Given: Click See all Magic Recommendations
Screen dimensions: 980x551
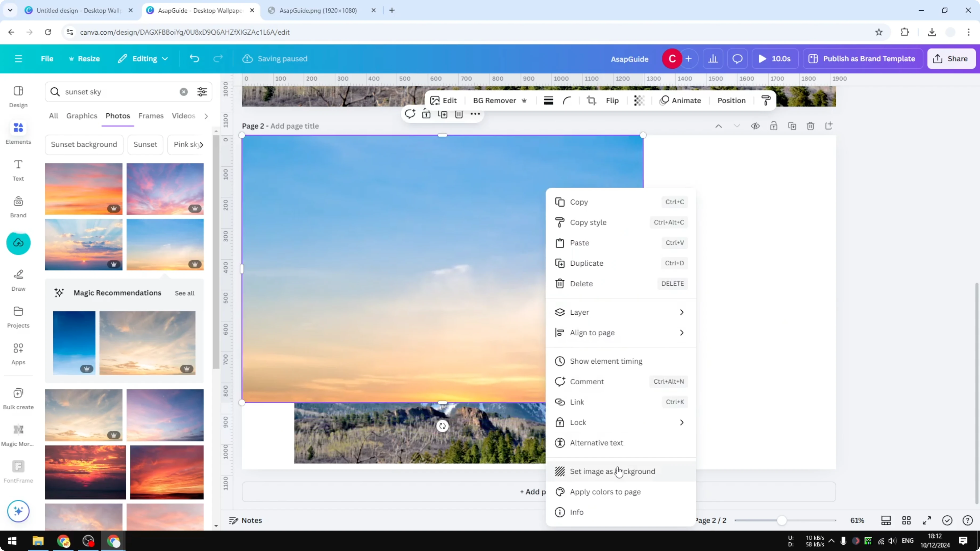Looking at the screenshot, I should coord(184,293).
